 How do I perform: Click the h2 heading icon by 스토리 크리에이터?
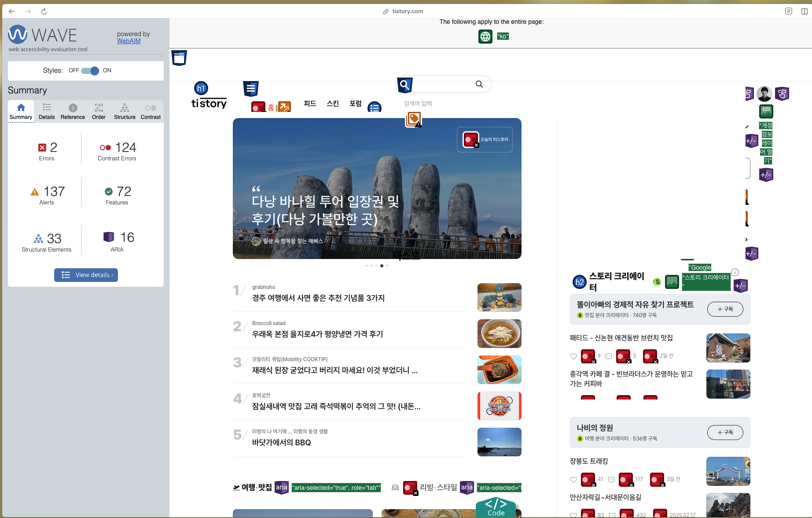click(x=580, y=282)
